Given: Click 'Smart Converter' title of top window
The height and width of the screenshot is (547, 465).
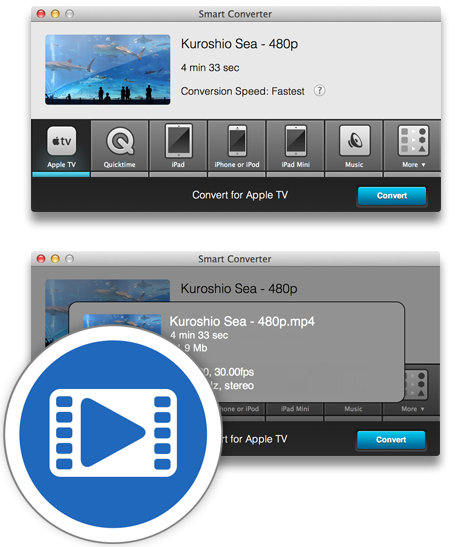Looking at the screenshot, I should click(x=235, y=14).
